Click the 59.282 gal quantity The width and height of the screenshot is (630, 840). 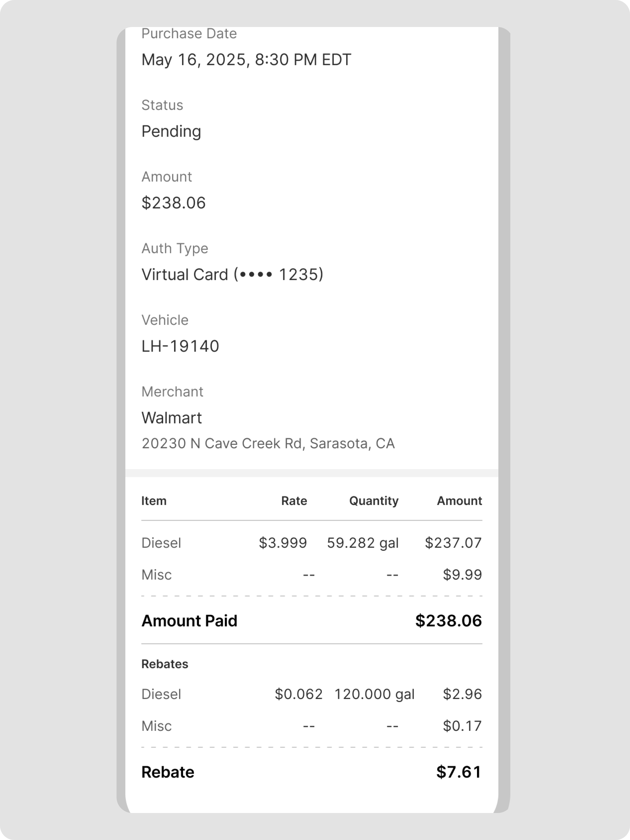(363, 543)
